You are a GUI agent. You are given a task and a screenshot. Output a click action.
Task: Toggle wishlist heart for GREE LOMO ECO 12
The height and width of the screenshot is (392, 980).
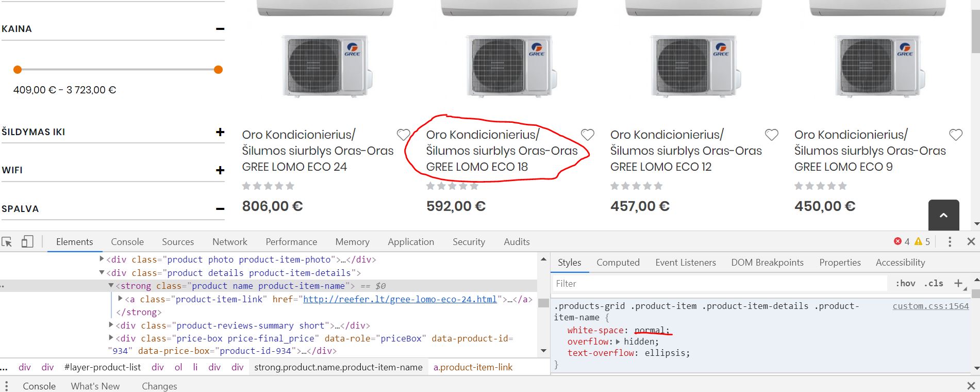[x=771, y=135]
